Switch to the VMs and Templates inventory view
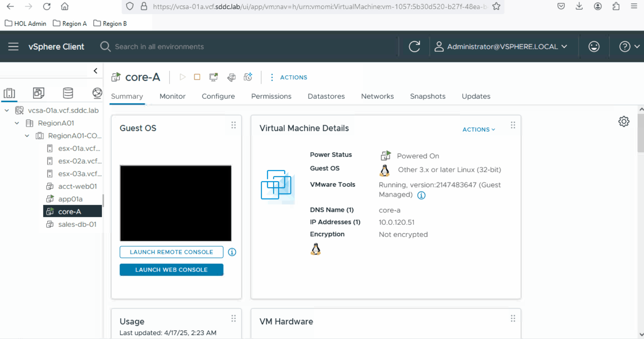 pos(39,93)
